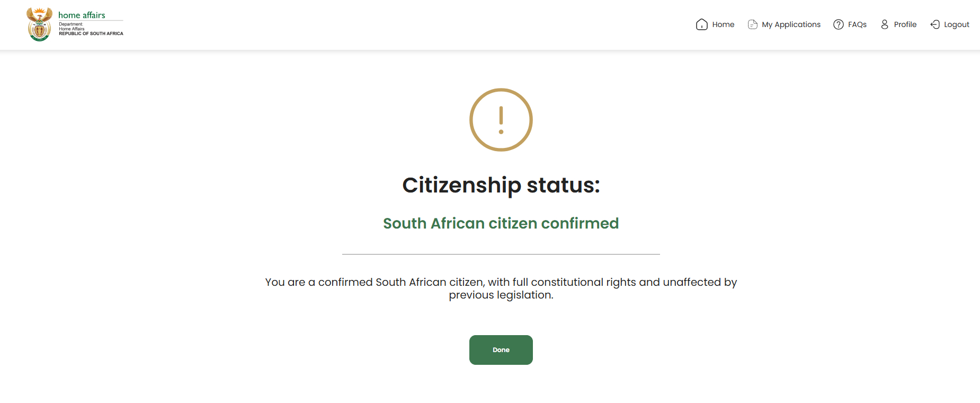
Task: Click the question mark icon beside FAQs
Action: 838,24
